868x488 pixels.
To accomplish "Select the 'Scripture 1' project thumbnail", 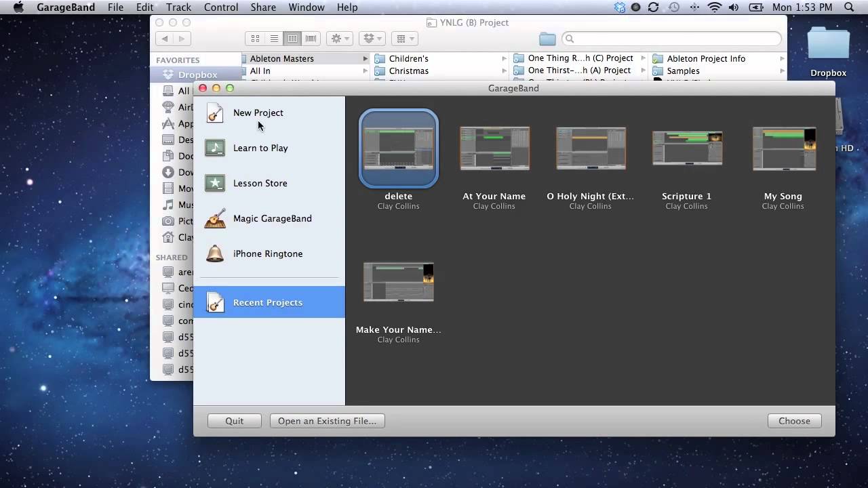I will [x=687, y=148].
